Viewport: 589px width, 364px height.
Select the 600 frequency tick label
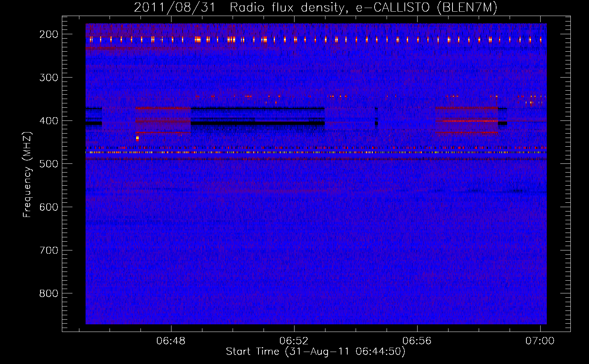tap(49, 207)
